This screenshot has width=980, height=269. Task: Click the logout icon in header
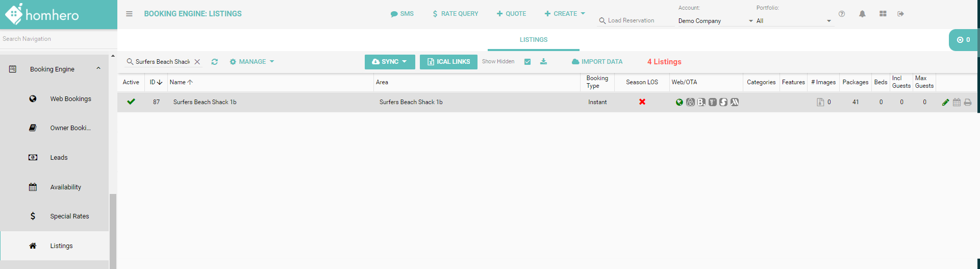click(901, 14)
